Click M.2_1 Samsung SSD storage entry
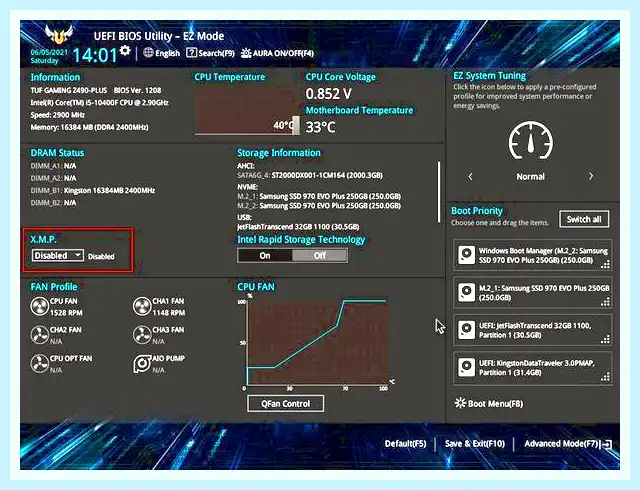Viewport: 640px width, 490px height. click(x=319, y=196)
